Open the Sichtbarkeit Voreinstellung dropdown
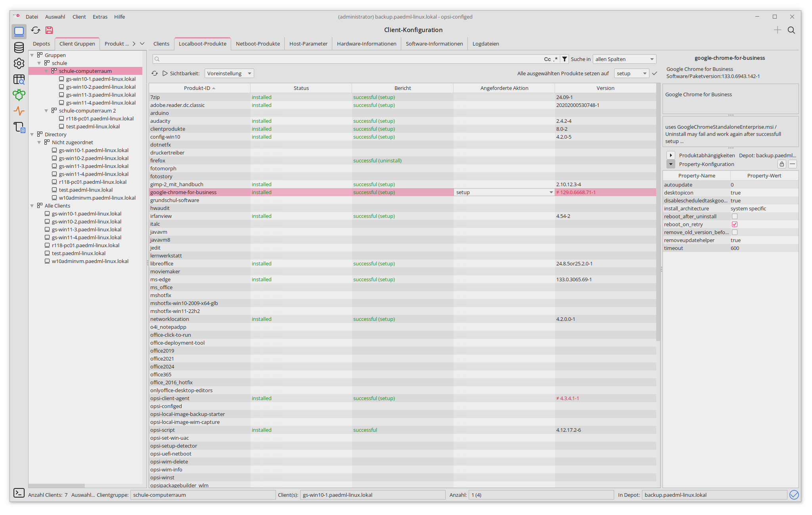The height and width of the screenshot is (515, 812). (x=229, y=73)
